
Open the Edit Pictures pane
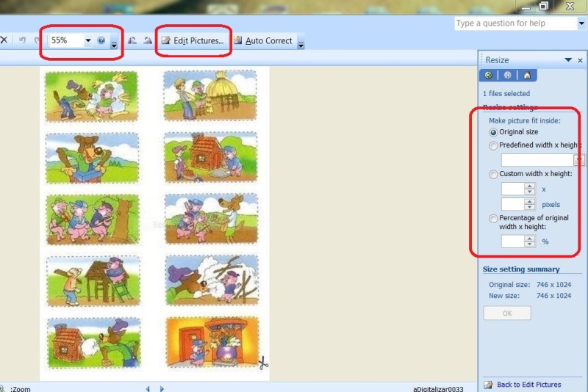[193, 40]
